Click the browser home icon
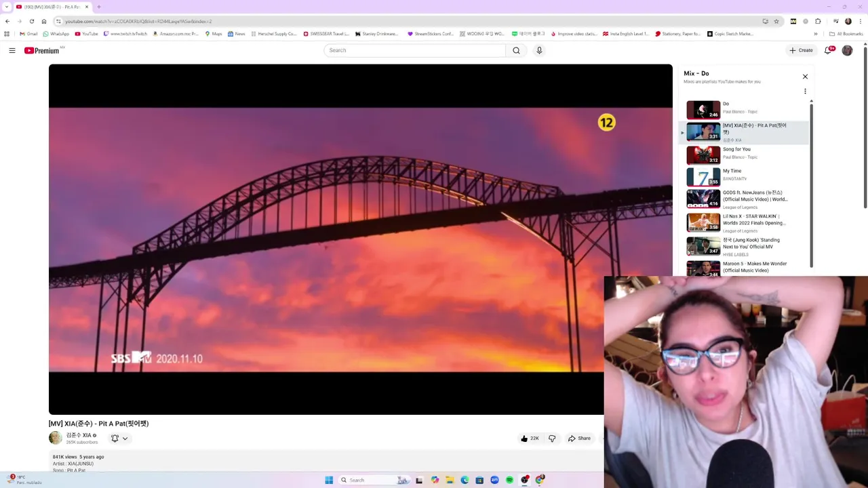The height and width of the screenshot is (488, 868). pos(44,21)
